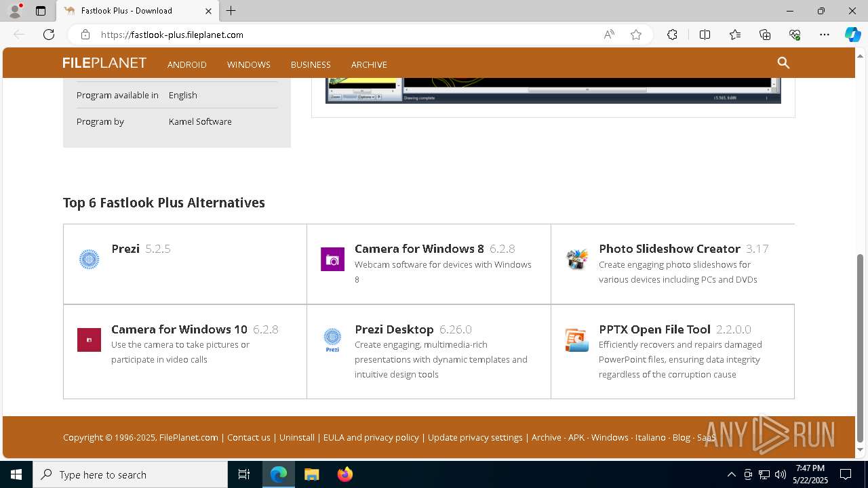This screenshot has height=488, width=868.
Task: Click the FilePlanet search magnifier icon
Action: coord(783,63)
